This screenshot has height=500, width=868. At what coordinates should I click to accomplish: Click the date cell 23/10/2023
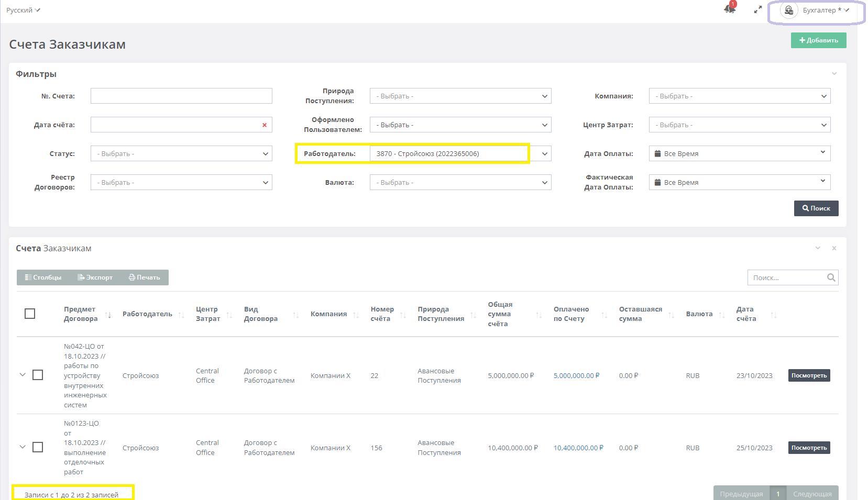click(754, 375)
